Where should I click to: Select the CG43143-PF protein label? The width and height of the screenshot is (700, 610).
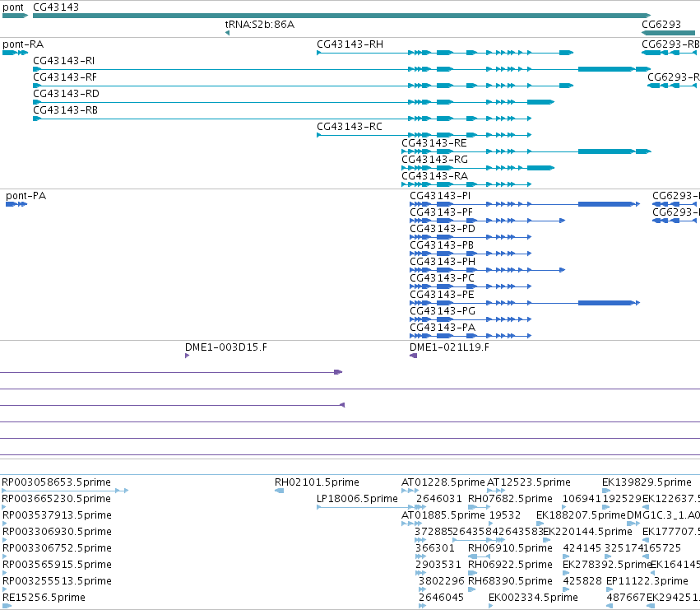(441, 212)
